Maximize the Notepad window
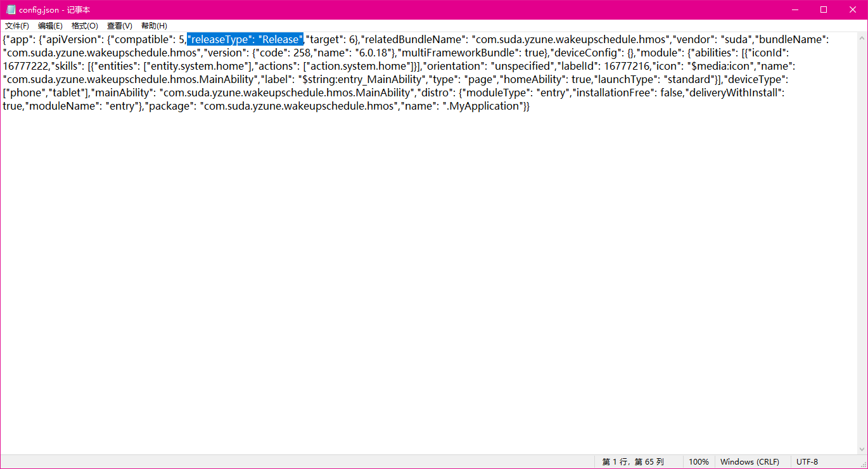 pyautogui.click(x=824, y=10)
